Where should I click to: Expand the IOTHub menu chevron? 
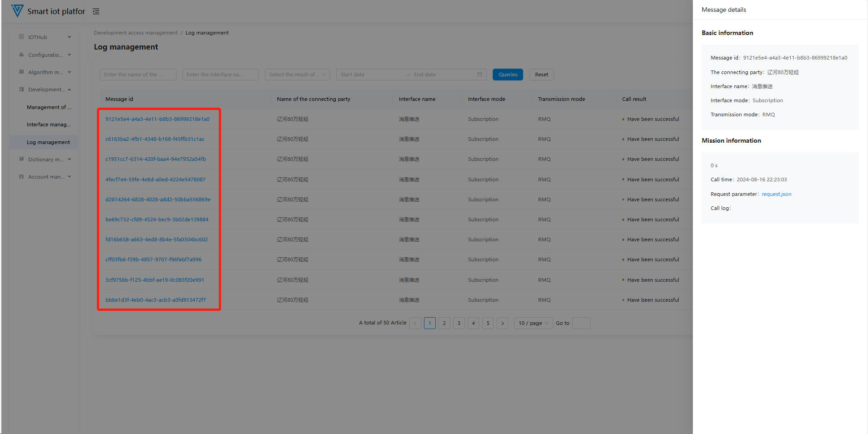click(70, 37)
